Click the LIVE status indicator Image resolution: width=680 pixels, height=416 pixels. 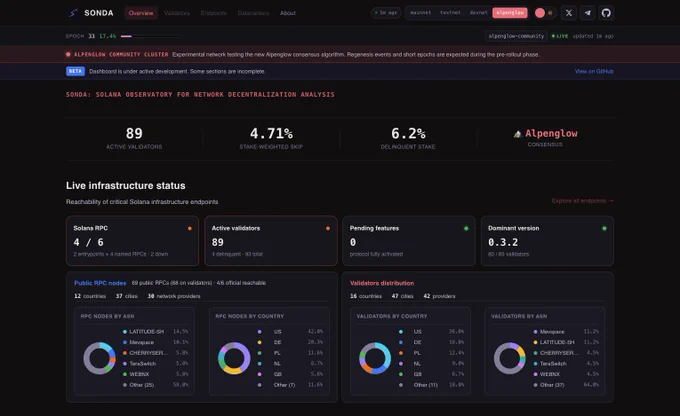[560, 36]
